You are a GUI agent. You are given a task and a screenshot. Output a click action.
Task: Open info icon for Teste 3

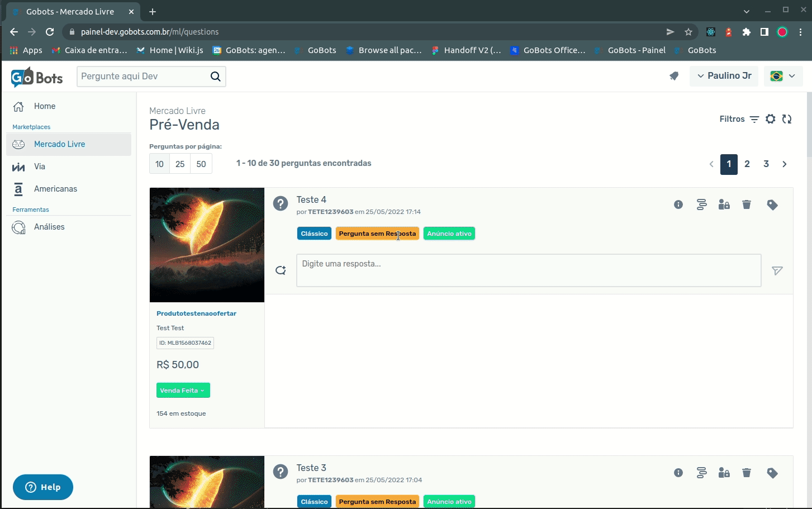tap(678, 473)
